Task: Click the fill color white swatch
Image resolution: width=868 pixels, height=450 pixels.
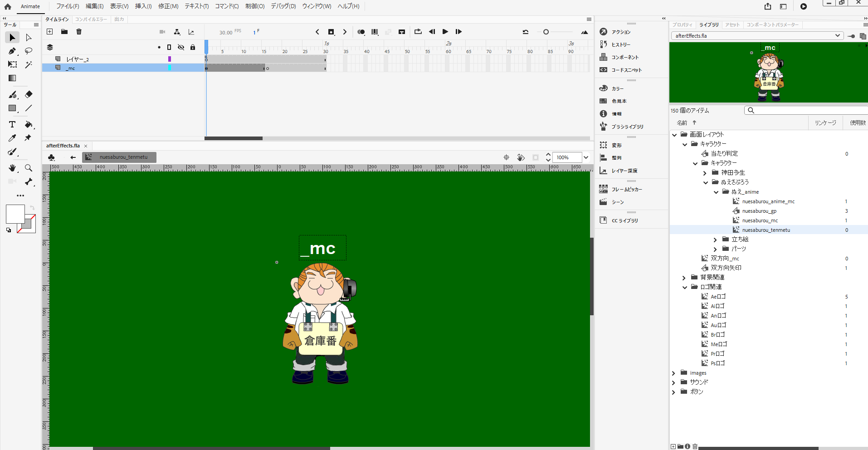Action: [x=15, y=214]
